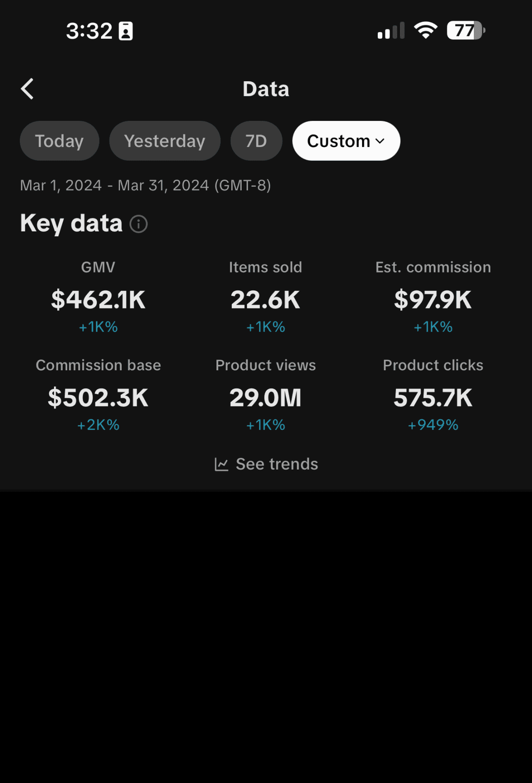
Task: Open the Key data info icon
Action: coord(139,224)
